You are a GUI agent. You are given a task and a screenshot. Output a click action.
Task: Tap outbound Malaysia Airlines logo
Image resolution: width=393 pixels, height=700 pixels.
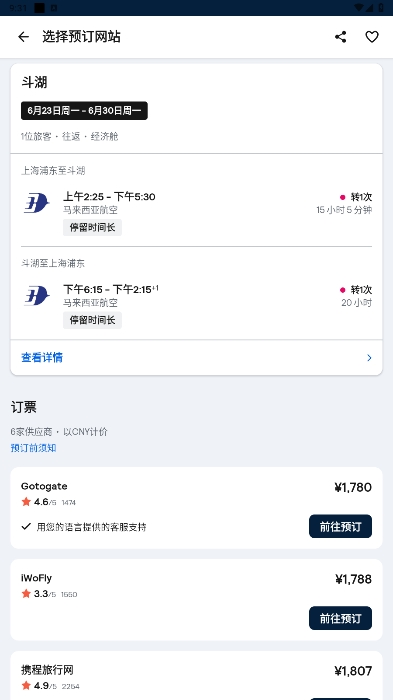[36, 203]
